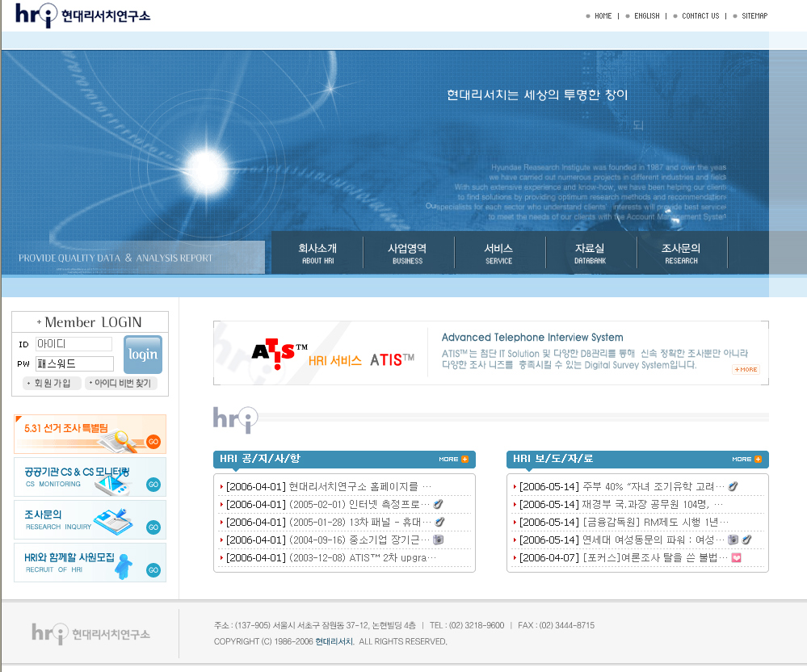
Task: Click the HRI logo in header
Action: coord(82,15)
